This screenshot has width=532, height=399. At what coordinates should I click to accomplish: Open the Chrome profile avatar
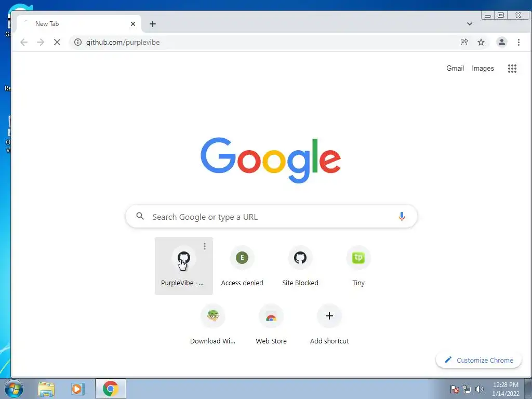501,42
